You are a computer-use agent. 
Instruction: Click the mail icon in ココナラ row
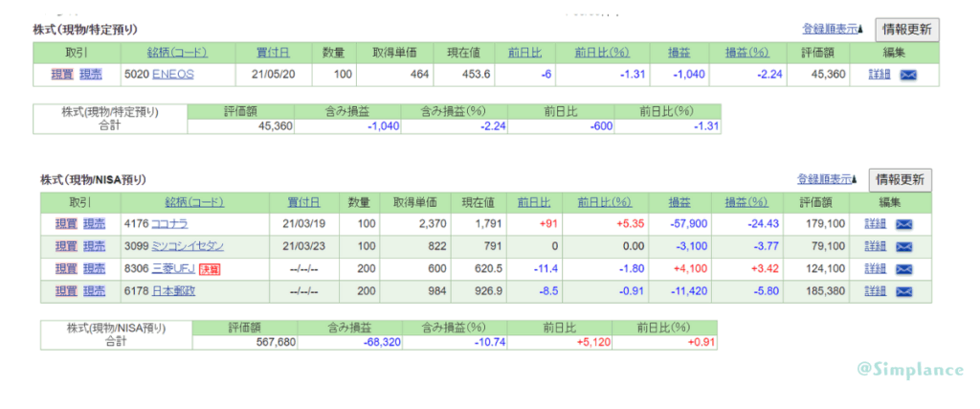[x=903, y=225]
